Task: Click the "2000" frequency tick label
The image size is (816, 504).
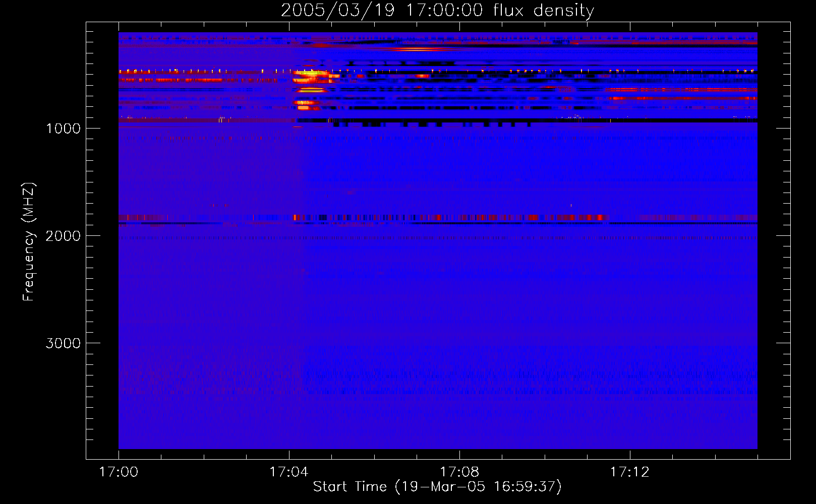Action: [63, 236]
